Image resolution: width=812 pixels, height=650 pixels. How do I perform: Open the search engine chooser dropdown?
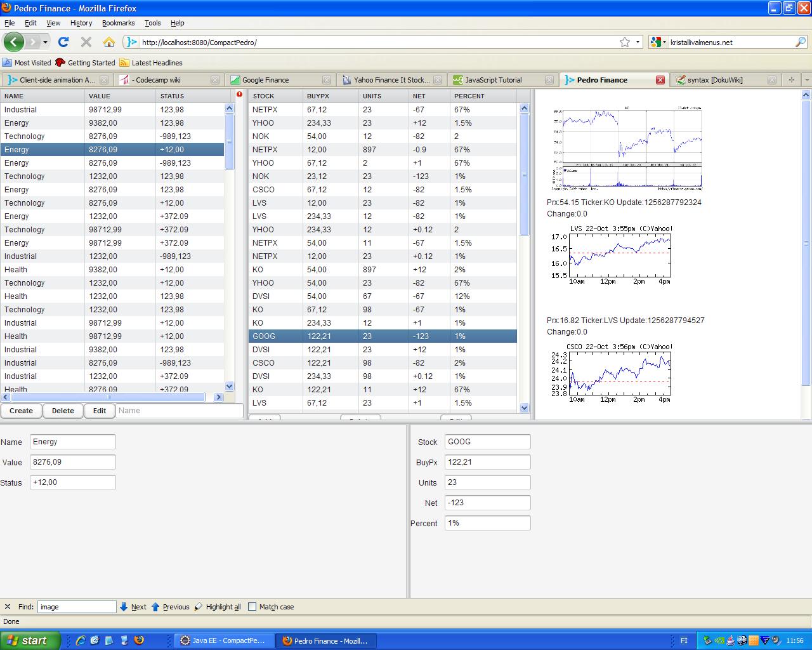coord(658,42)
